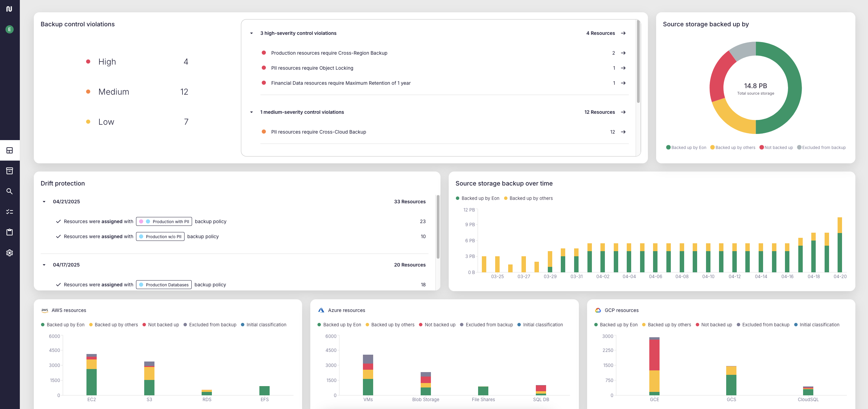868x409 pixels.
Task: Collapse the 1 medium-severity control violations section
Action: pos(252,112)
